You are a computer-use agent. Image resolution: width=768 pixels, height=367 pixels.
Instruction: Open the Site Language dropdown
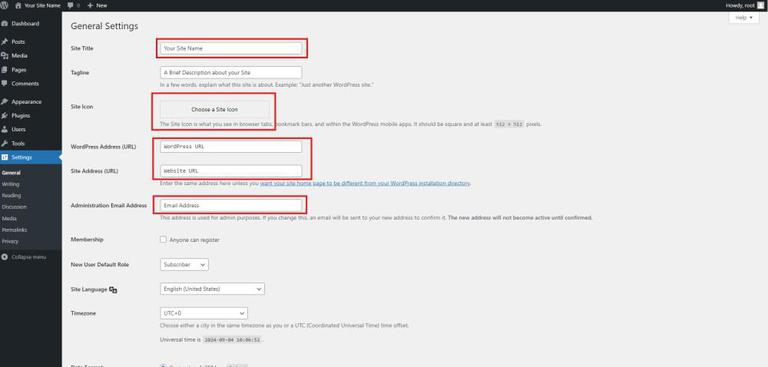click(212, 289)
